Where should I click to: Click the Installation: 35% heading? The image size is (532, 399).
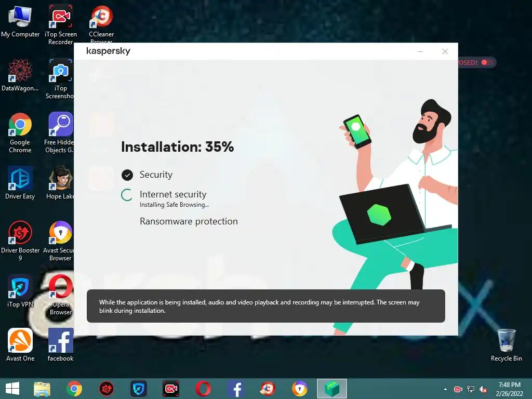click(178, 147)
